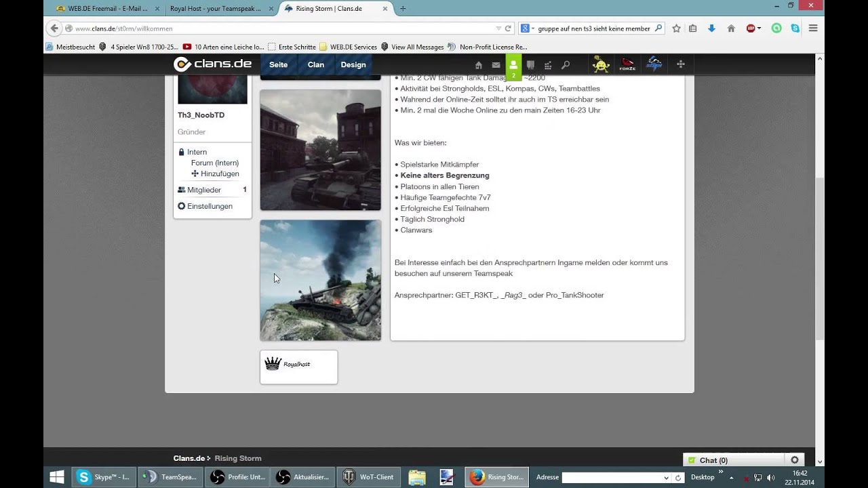This screenshot has width=868, height=488.
Task: Open Forum (Intern) in the sidebar
Action: pos(215,163)
